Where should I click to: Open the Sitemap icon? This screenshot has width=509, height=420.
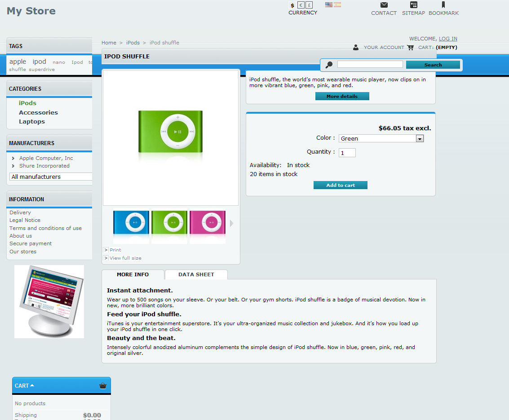(414, 5)
